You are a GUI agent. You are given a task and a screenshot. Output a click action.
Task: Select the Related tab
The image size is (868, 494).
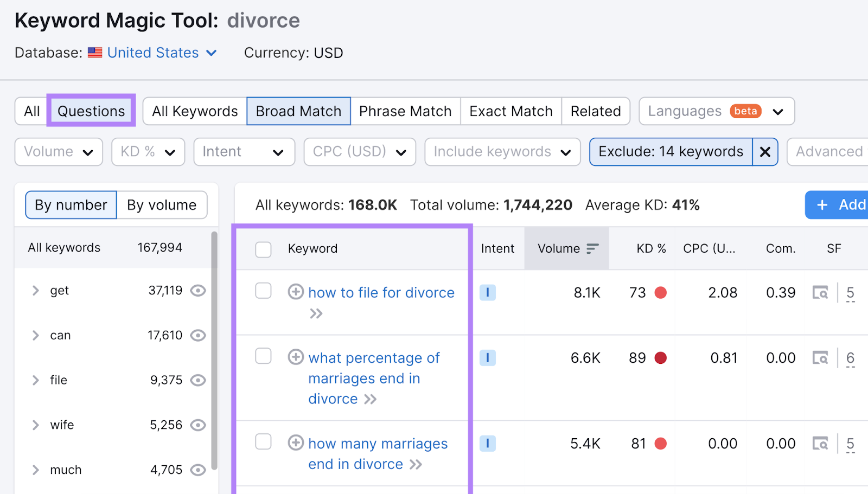click(596, 111)
